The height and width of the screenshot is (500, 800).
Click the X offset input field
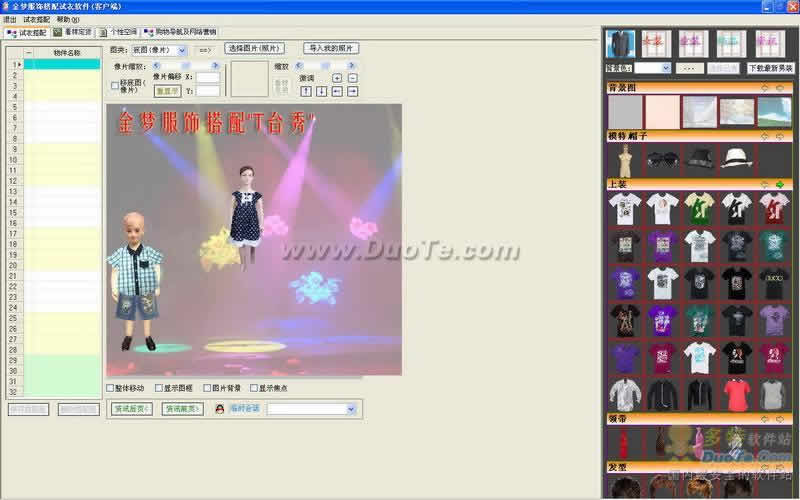click(208, 77)
